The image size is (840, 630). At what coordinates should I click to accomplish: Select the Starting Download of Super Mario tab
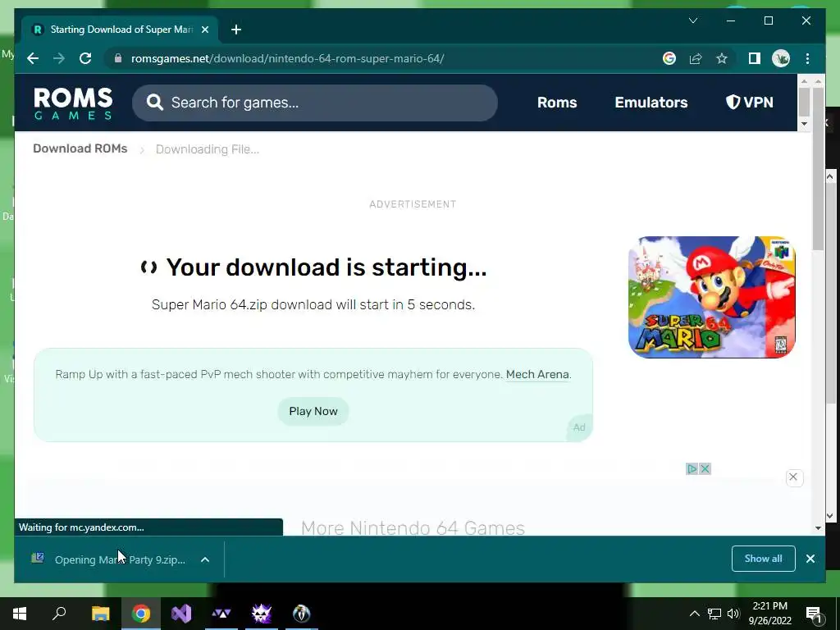120,30
